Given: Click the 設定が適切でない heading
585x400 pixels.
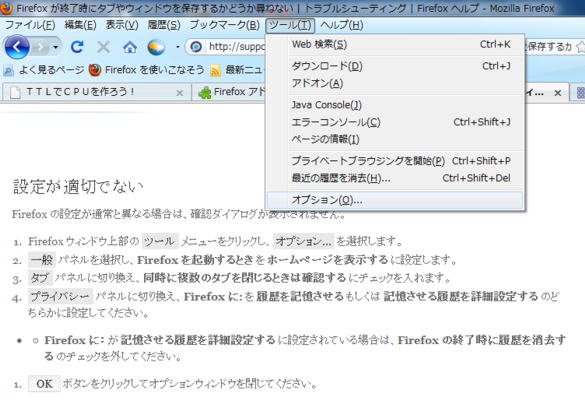Looking at the screenshot, I should (78, 187).
